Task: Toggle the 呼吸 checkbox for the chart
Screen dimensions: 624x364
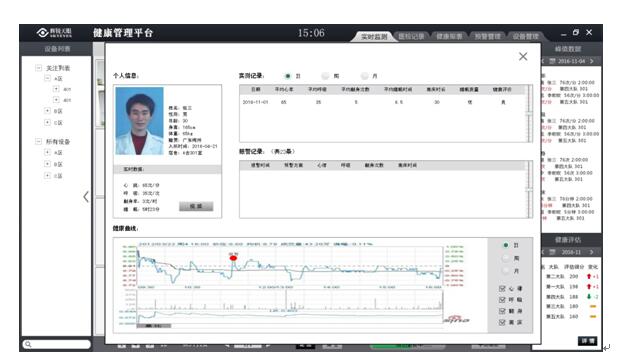Action: 502,300
